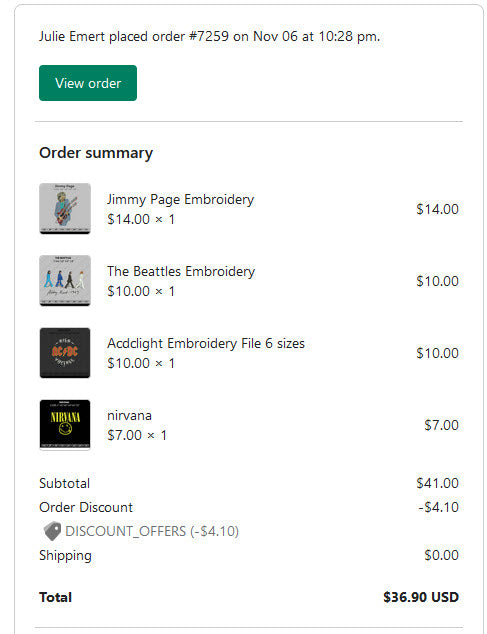Click the Nirvana product thumbnail
The image size is (487, 634).
[65, 425]
